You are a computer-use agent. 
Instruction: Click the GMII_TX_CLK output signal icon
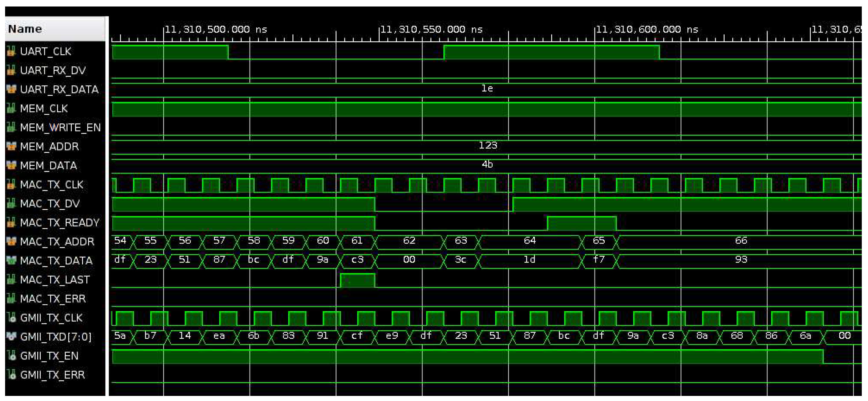click(x=12, y=317)
